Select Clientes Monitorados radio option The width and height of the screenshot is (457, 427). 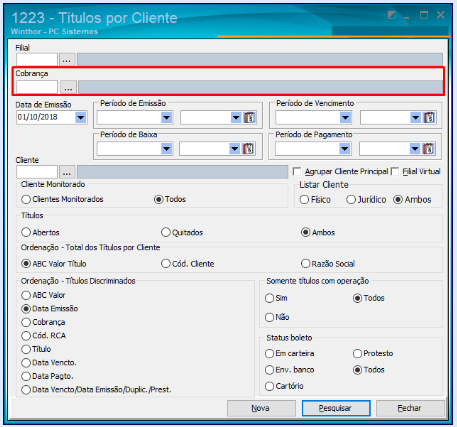[26, 199]
